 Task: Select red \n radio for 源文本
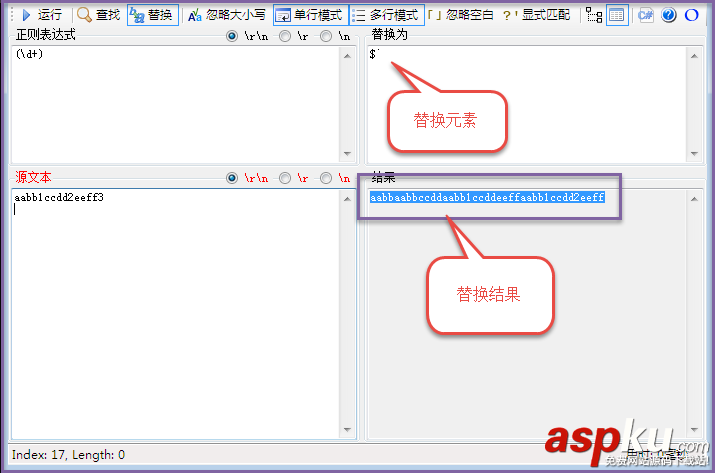[326, 178]
